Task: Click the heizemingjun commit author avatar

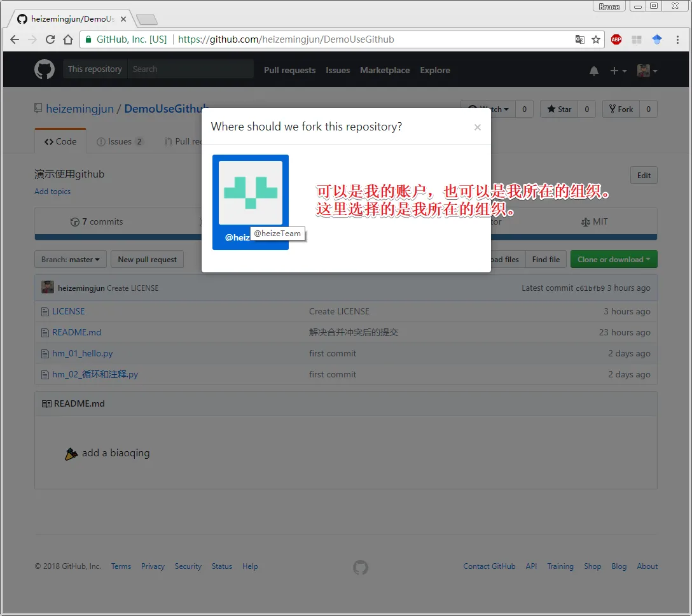Action: (48, 288)
